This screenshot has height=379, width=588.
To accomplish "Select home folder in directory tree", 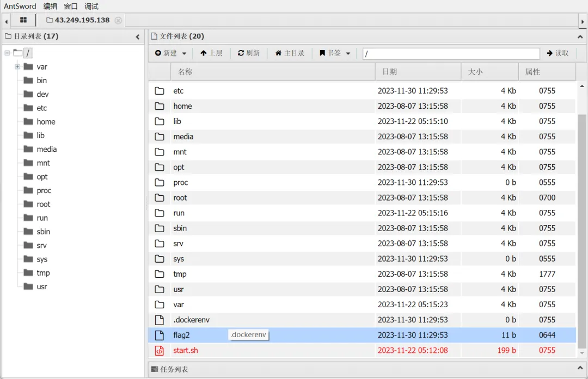I will 46,122.
